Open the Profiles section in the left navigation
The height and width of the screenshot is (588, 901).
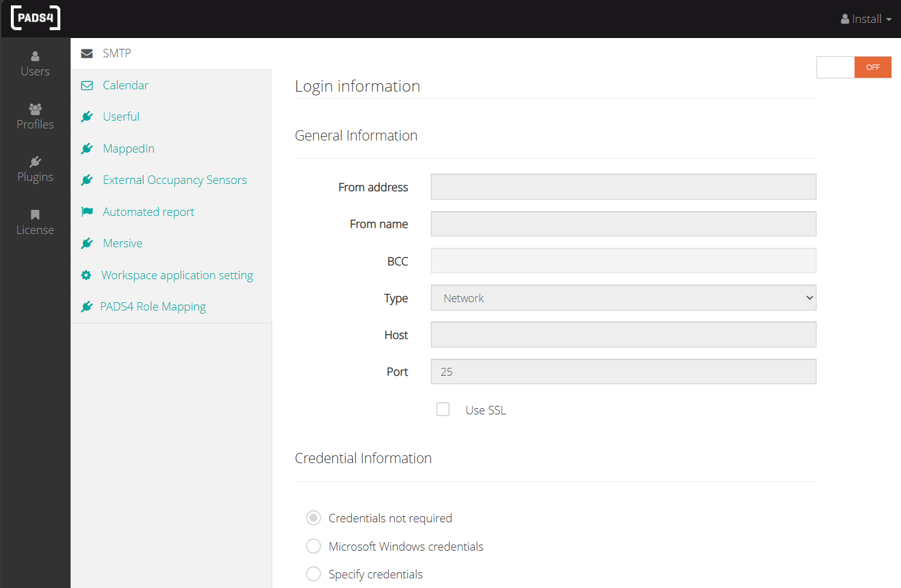click(35, 116)
